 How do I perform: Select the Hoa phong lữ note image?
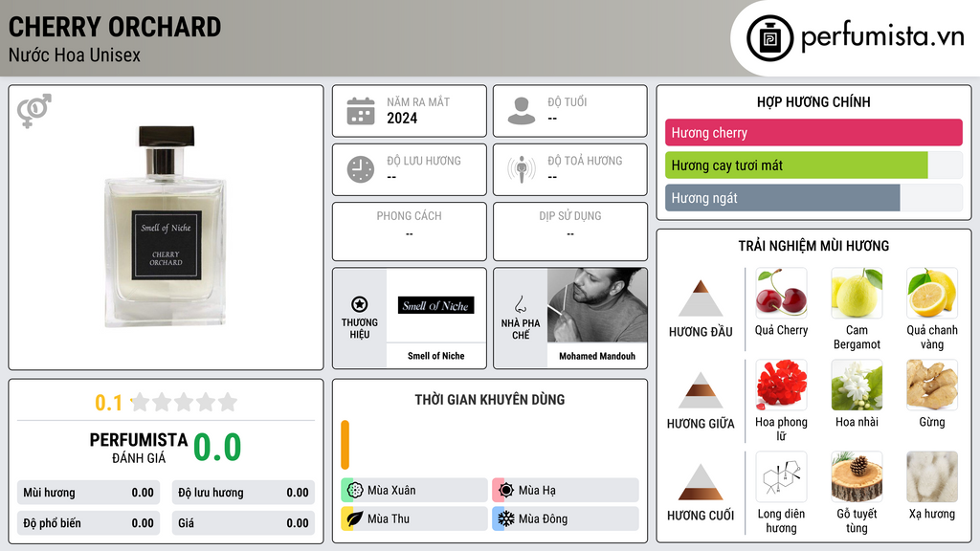[x=781, y=385]
